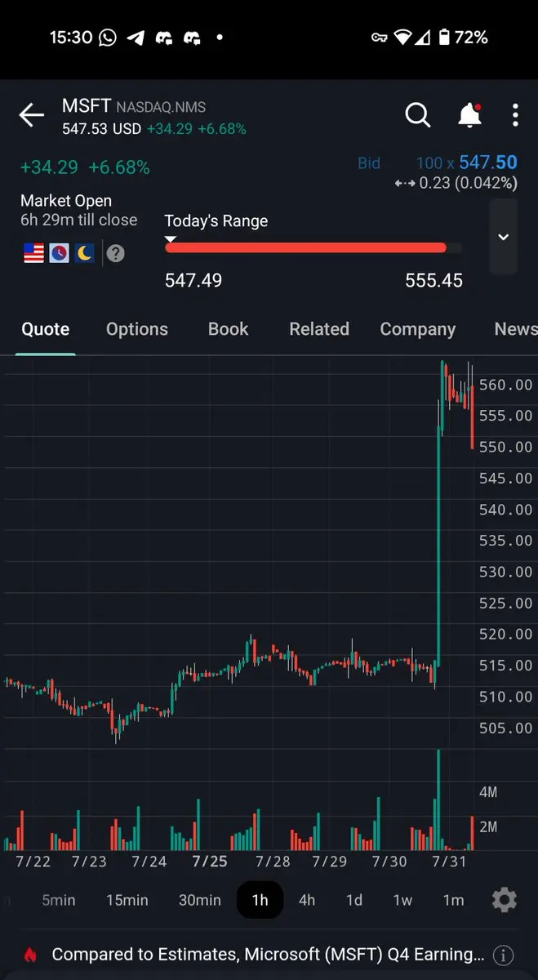538x980 pixels.
Task: Switch to the Book tab
Action: (x=229, y=329)
